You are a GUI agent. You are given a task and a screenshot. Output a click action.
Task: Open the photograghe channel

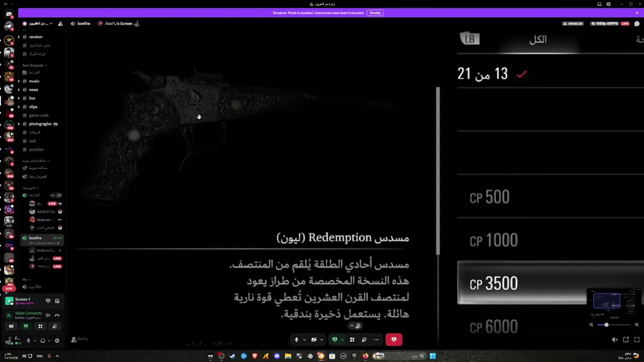(x=42, y=124)
